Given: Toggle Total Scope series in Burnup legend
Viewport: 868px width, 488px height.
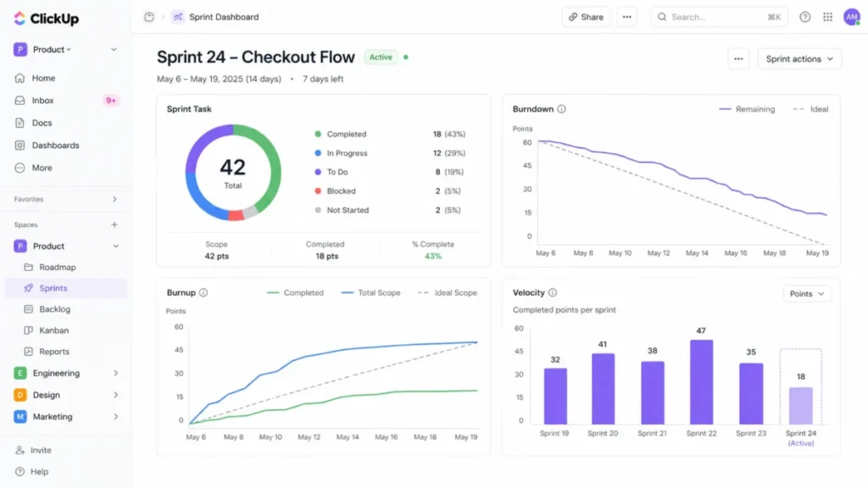Looking at the screenshot, I should 371,292.
